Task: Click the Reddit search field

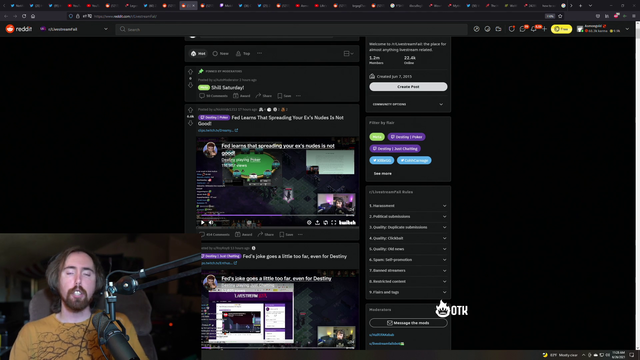Action: pos(291,29)
